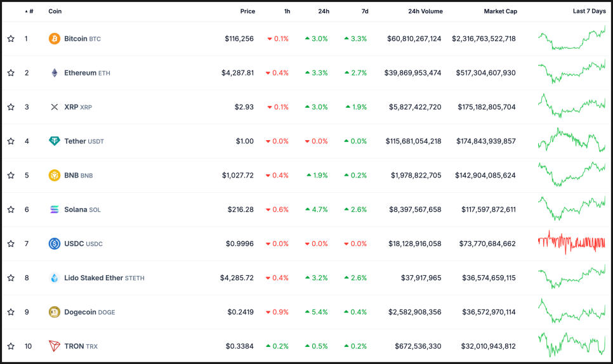Click the Solana logo icon
Image resolution: width=613 pixels, height=364 pixels.
tap(55, 209)
